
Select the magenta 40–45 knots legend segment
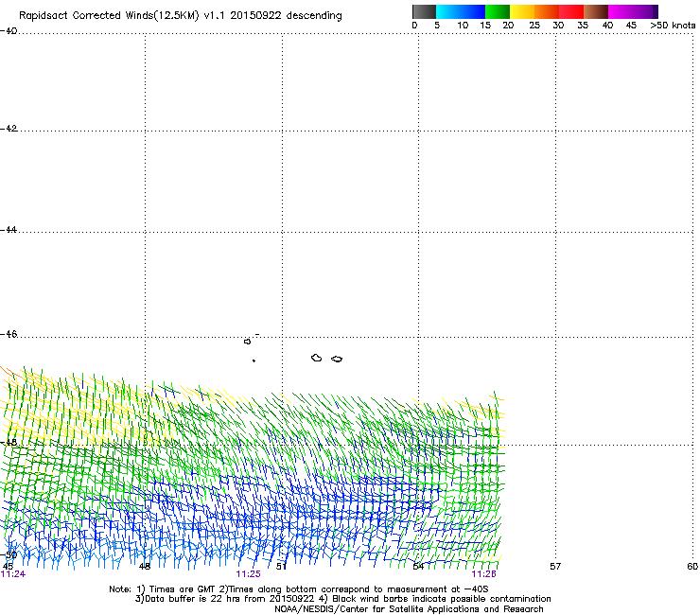tap(621, 11)
